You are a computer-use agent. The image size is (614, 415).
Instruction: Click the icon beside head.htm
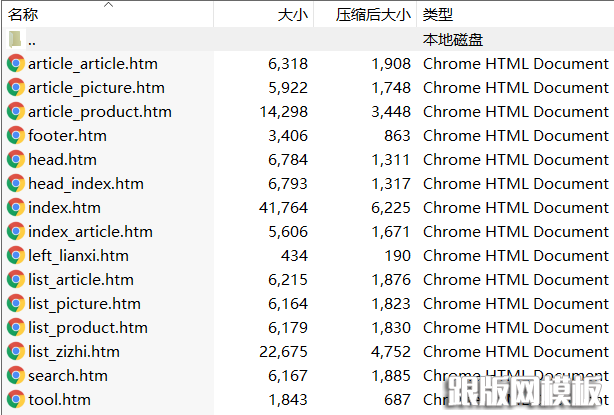[x=15, y=160]
